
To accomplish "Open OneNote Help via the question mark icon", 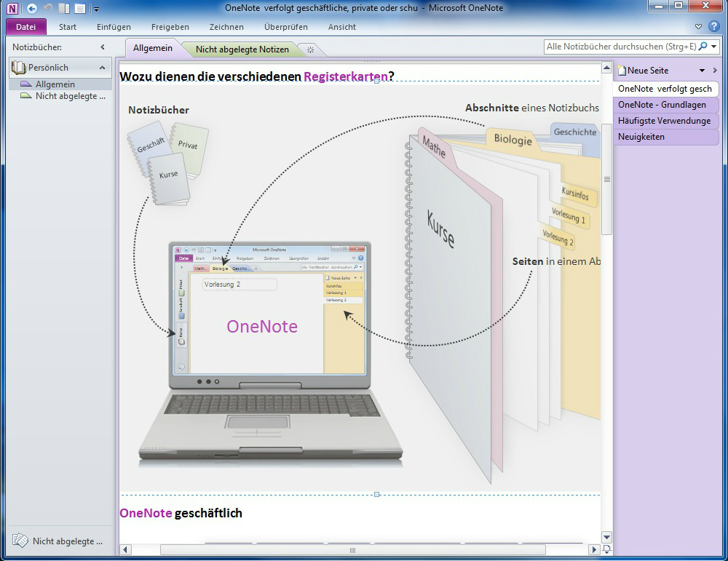I will point(714,26).
